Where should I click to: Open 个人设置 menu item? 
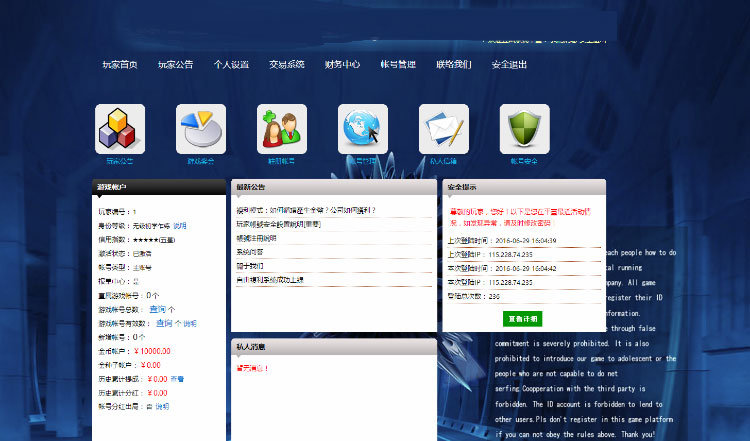pyautogui.click(x=231, y=64)
